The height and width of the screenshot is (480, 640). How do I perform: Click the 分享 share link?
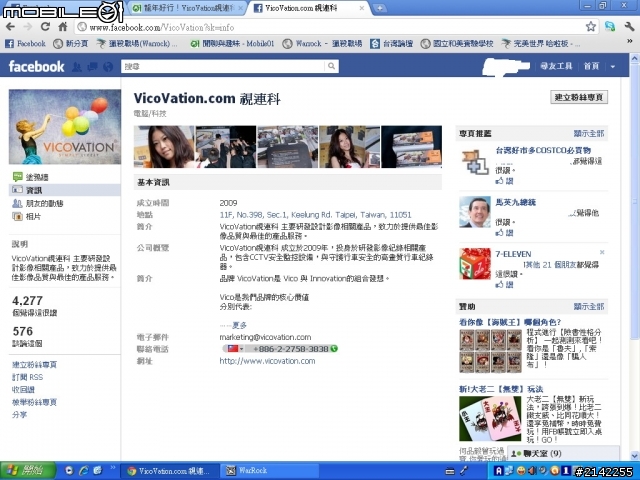pyautogui.click(x=19, y=415)
